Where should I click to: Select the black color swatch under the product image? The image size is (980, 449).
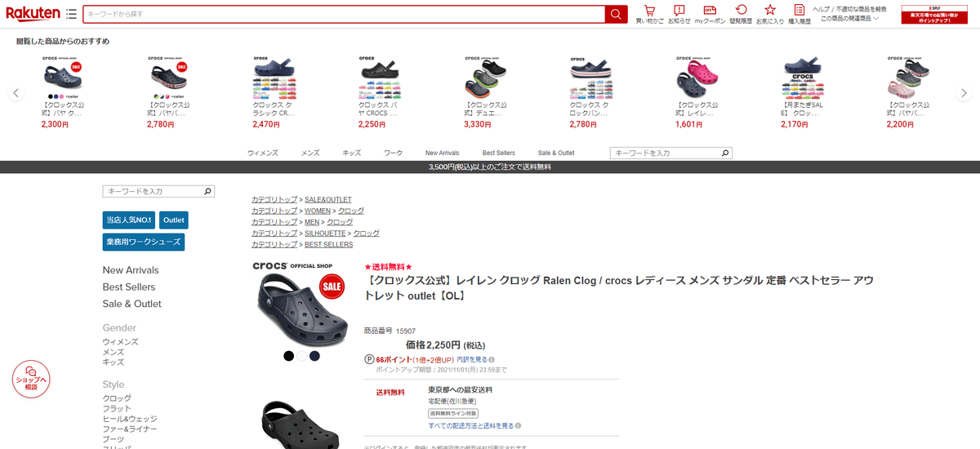288,356
